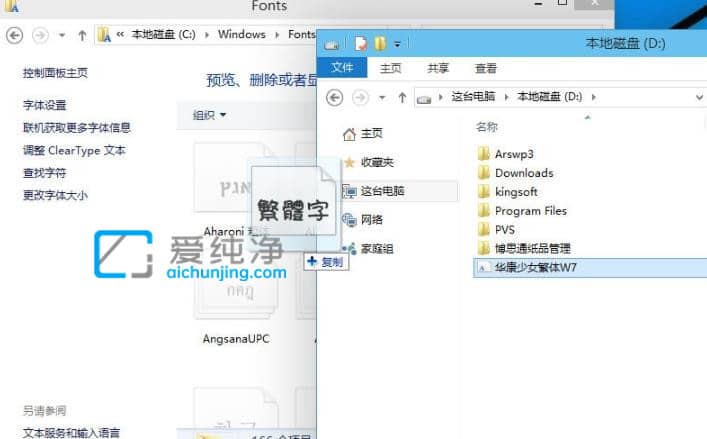
Task: Open the 查看 ribbon tab
Action: pos(486,69)
